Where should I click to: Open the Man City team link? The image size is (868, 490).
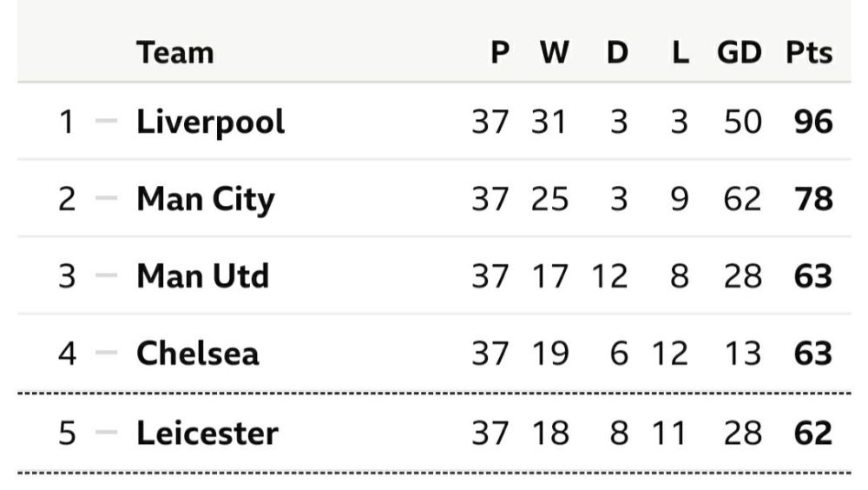[x=205, y=199]
